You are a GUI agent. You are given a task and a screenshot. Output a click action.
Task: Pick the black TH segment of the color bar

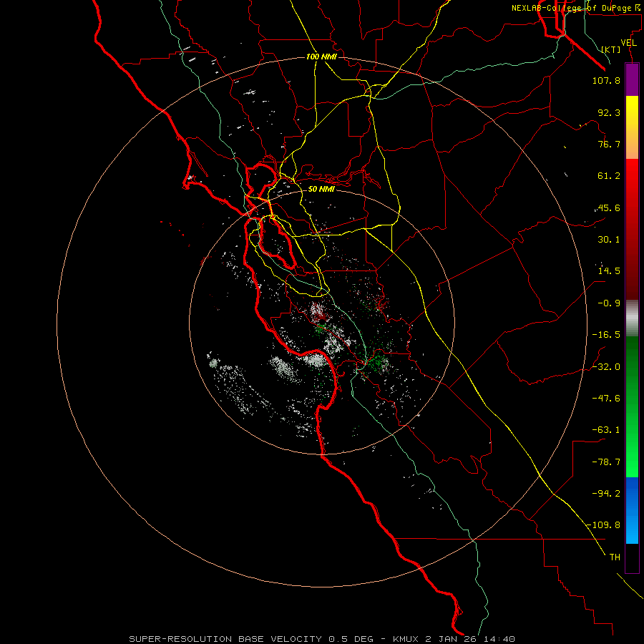pos(632,558)
